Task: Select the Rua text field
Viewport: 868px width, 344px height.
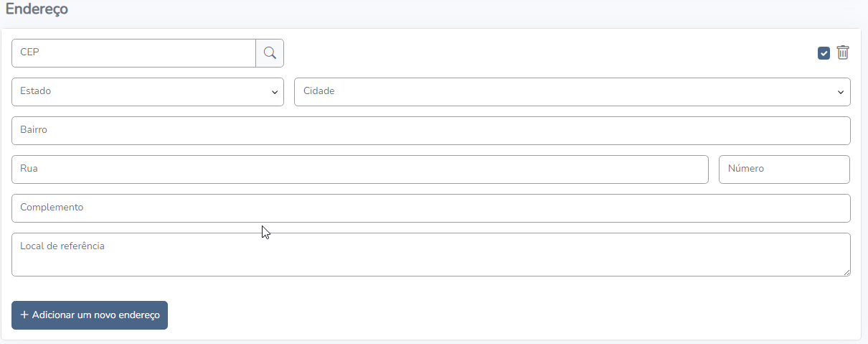Action: tap(359, 169)
